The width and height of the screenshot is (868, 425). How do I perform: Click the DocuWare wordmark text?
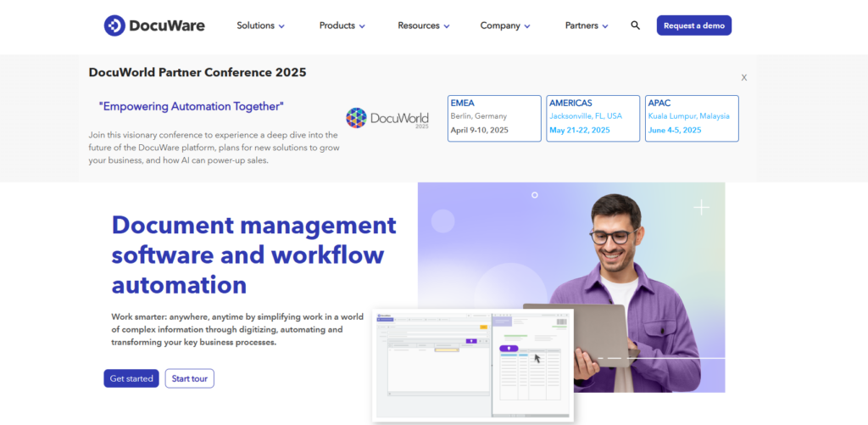(x=166, y=25)
